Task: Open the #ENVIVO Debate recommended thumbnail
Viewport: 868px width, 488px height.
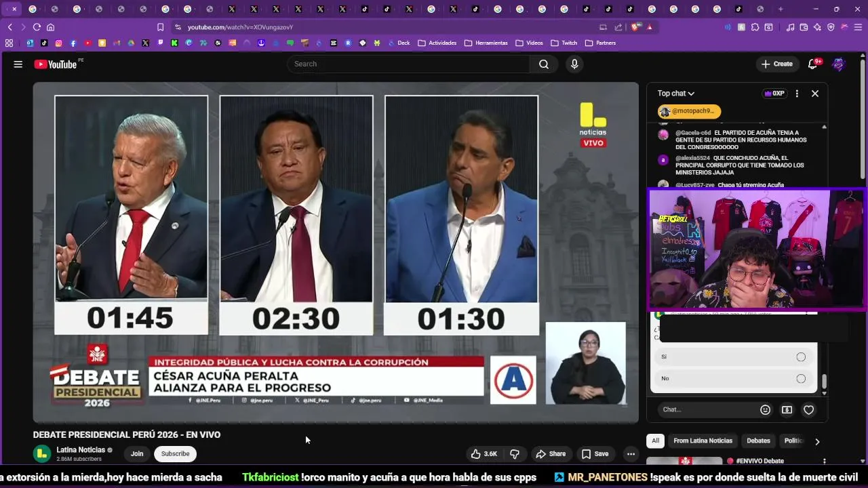Action: (684, 461)
